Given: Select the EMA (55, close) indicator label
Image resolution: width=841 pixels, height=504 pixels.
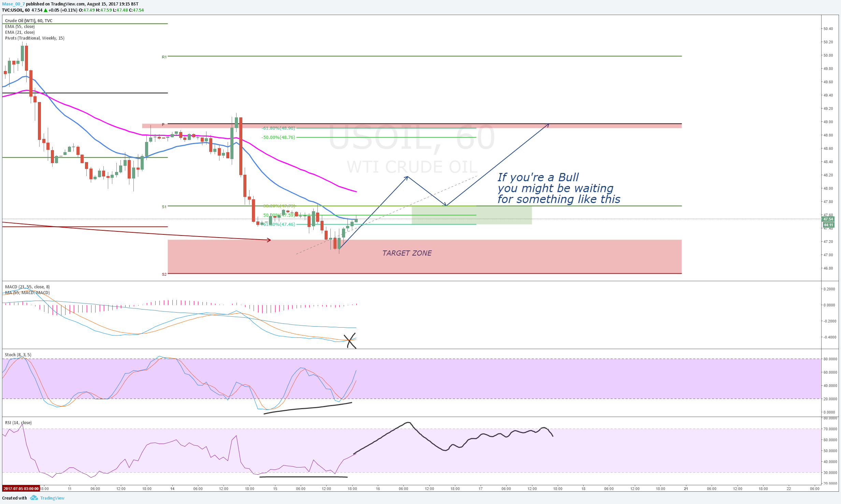Looking at the screenshot, I should [20, 26].
